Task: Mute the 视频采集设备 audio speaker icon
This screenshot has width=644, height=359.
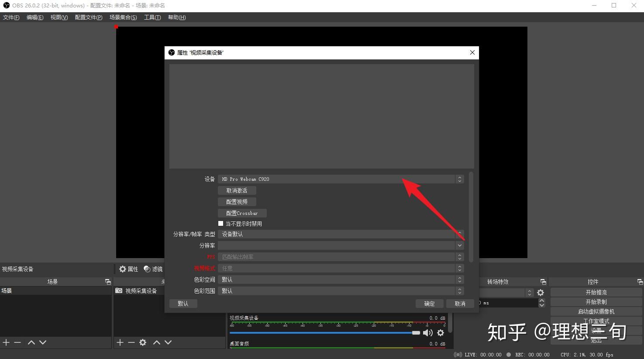Action: tap(428, 333)
